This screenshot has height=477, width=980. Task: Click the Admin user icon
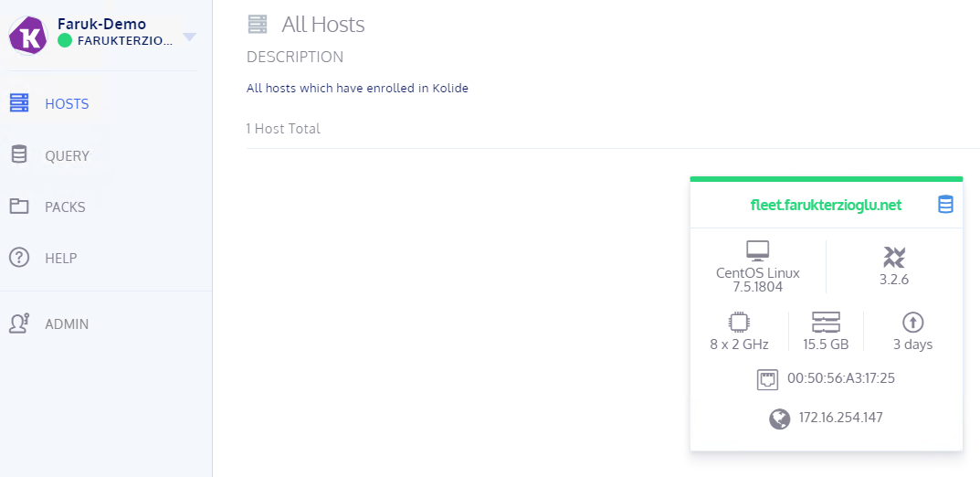click(x=19, y=323)
